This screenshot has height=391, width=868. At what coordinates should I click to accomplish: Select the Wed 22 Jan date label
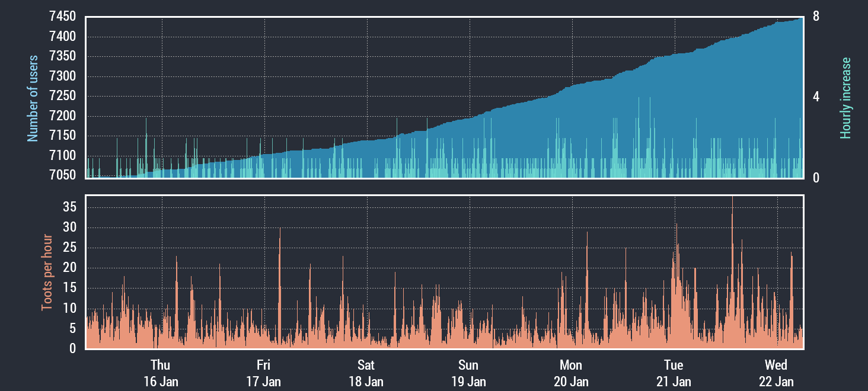(x=776, y=373)
